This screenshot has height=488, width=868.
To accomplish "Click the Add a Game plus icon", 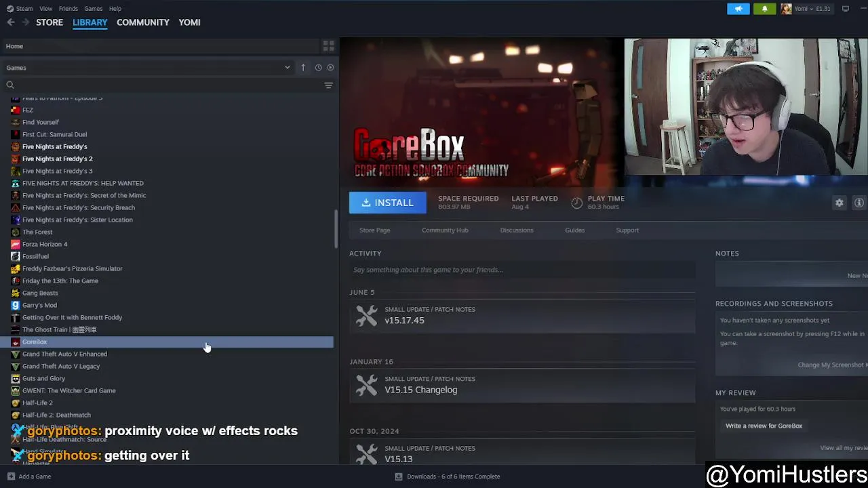I will coord(11,476).
